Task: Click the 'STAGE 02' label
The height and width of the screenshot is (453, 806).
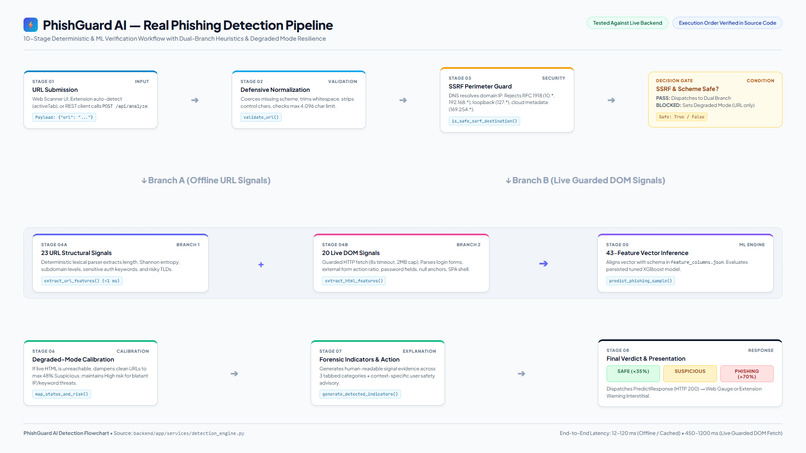Action: pos(251,81)
